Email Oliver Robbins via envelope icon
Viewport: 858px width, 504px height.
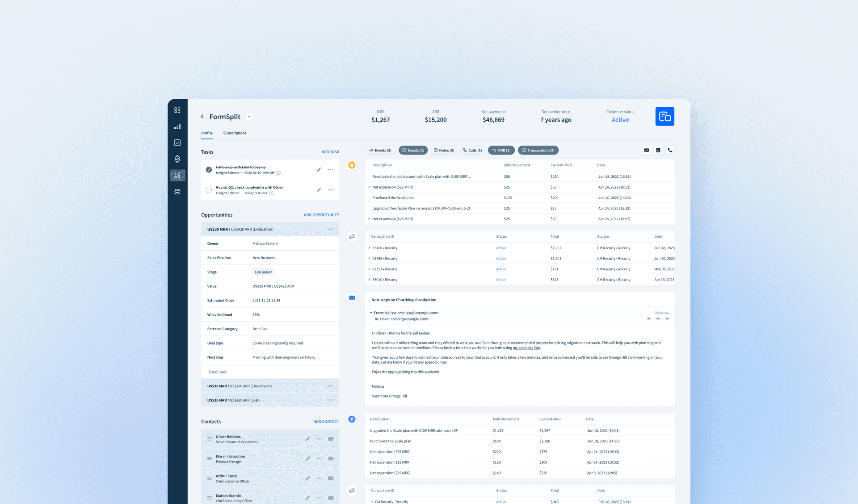(x=331, y=439)
